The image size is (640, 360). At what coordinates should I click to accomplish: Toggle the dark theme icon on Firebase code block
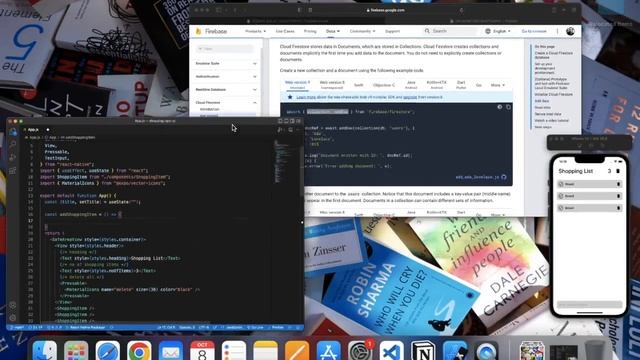coord(500,107)
